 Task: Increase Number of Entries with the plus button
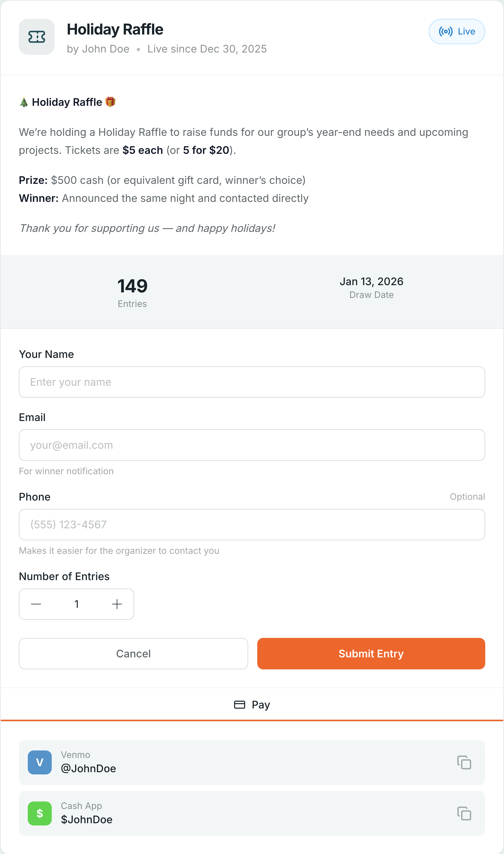point(117,604)
